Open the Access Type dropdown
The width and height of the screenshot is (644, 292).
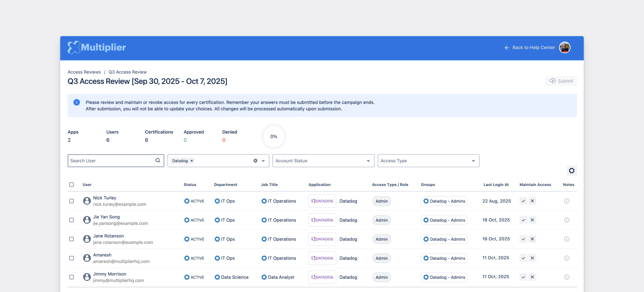pyautogui.click(x=428, y=161)
